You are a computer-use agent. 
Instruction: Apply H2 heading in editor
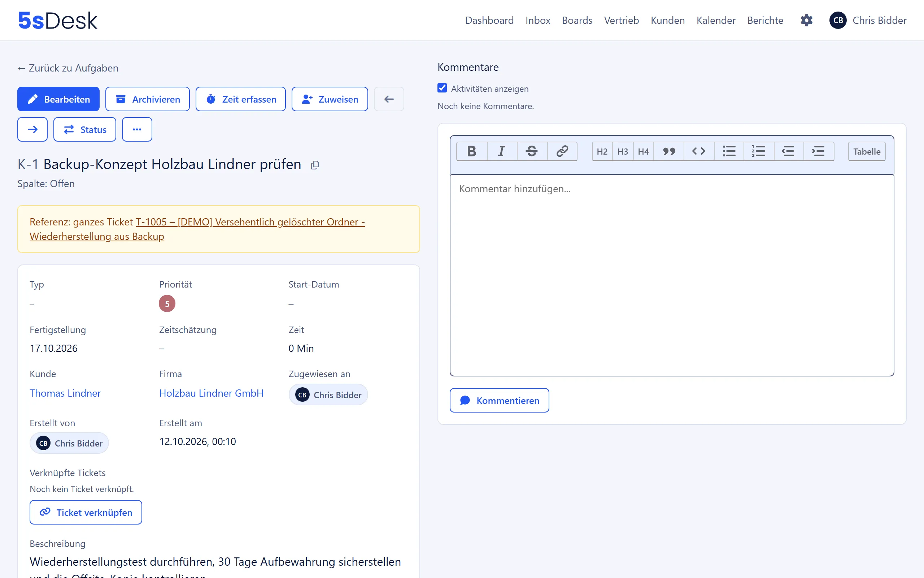(x=602, y=151)
